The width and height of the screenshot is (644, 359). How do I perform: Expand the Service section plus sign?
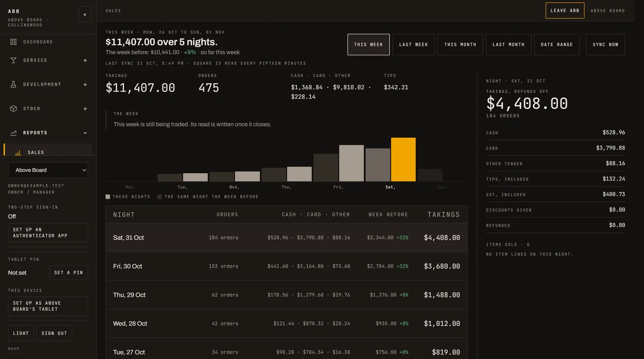coord(85,60)
